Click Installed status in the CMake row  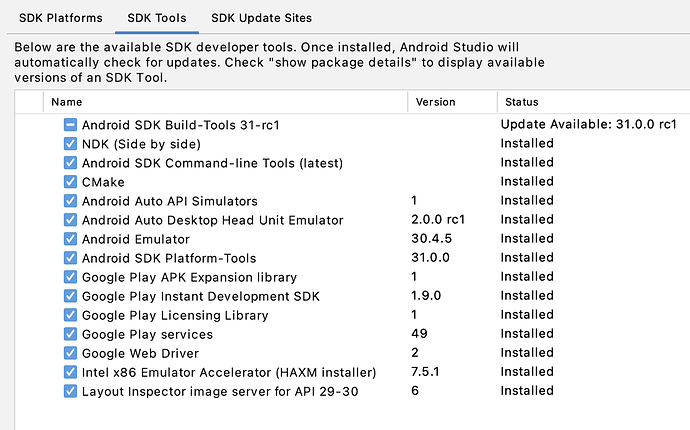pyautogui.click(x=527, y=181)
